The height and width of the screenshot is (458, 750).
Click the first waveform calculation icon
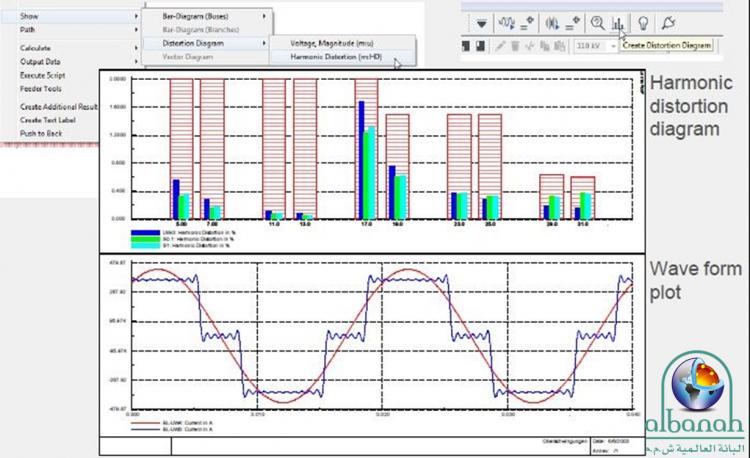pos(507,22)
